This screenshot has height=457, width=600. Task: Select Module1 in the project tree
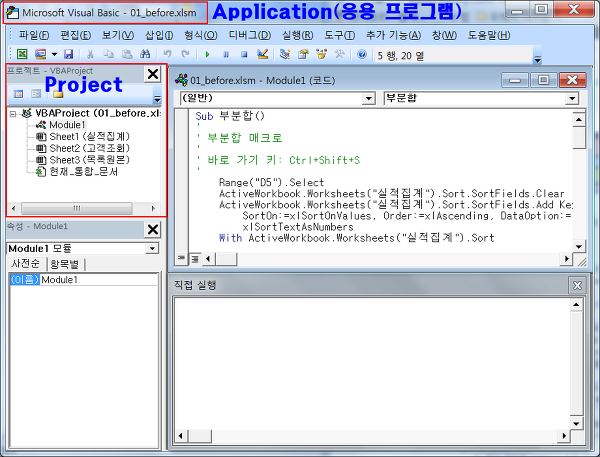(67, 125)
